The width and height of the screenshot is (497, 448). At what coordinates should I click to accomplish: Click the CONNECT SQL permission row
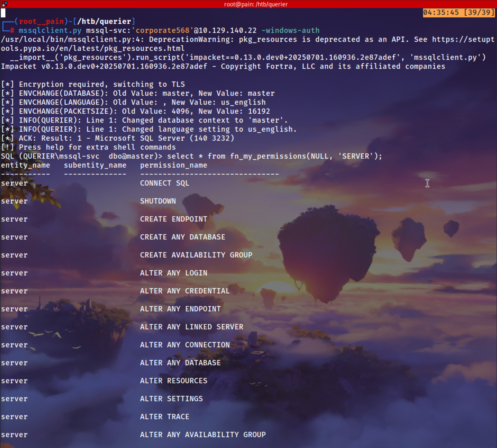[x=164, y=183]
